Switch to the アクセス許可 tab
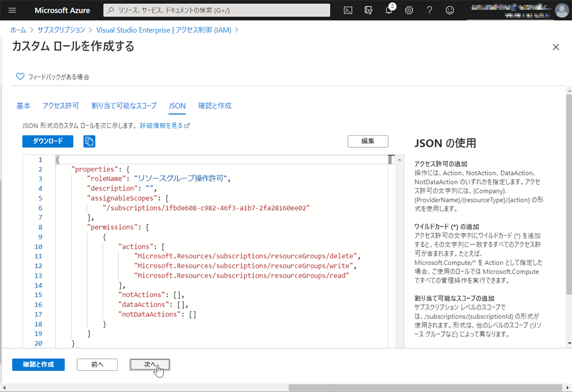Image resolution: width=572 pixels, height=392 pixels. [61, 106]
